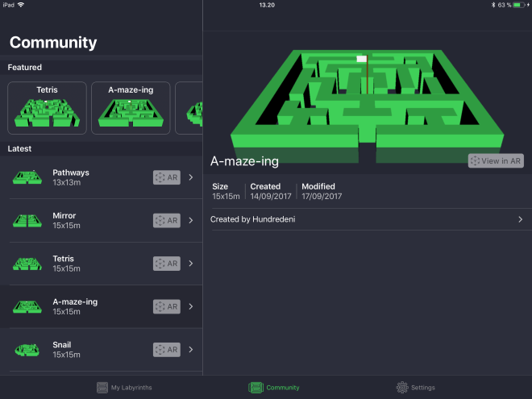
Task: Select featured A-maze-ing card
Action: point(131,107)
